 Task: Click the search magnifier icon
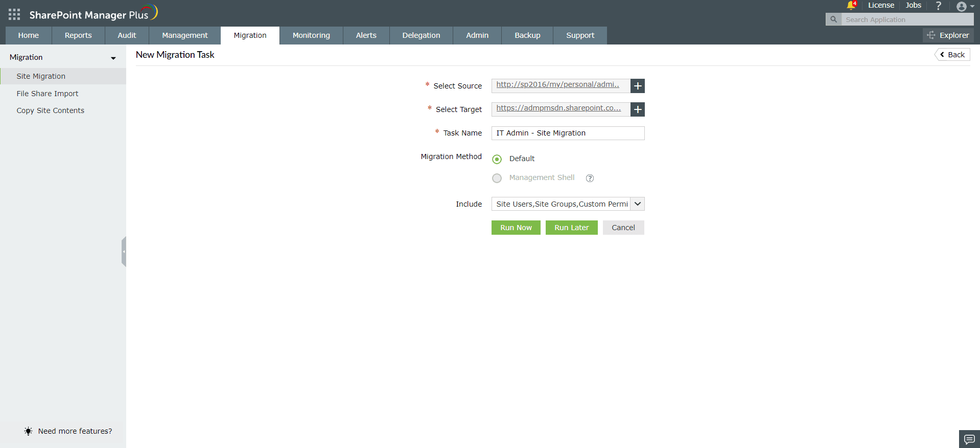click(x=833, y=19)
